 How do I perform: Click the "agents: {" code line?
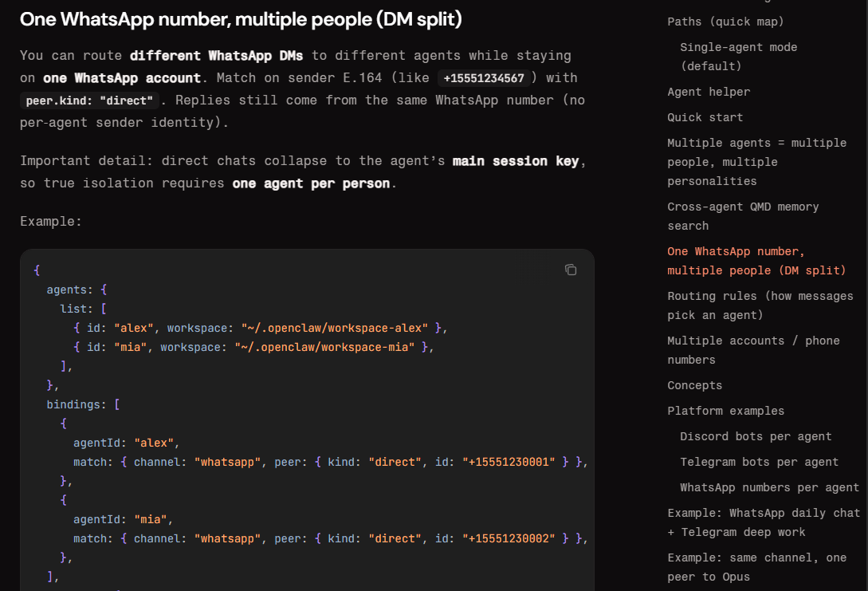(x=77, y=290)
